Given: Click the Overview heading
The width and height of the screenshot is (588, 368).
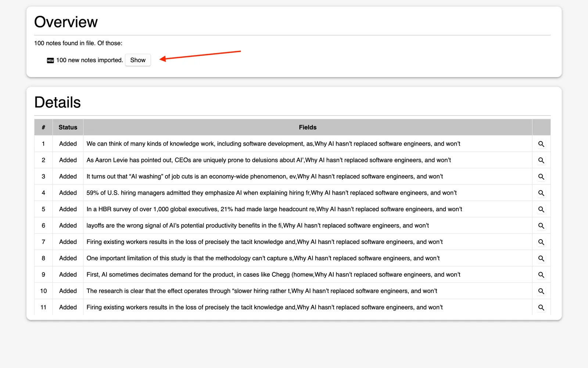Looking at the screenshot, I should coord(66,22).
